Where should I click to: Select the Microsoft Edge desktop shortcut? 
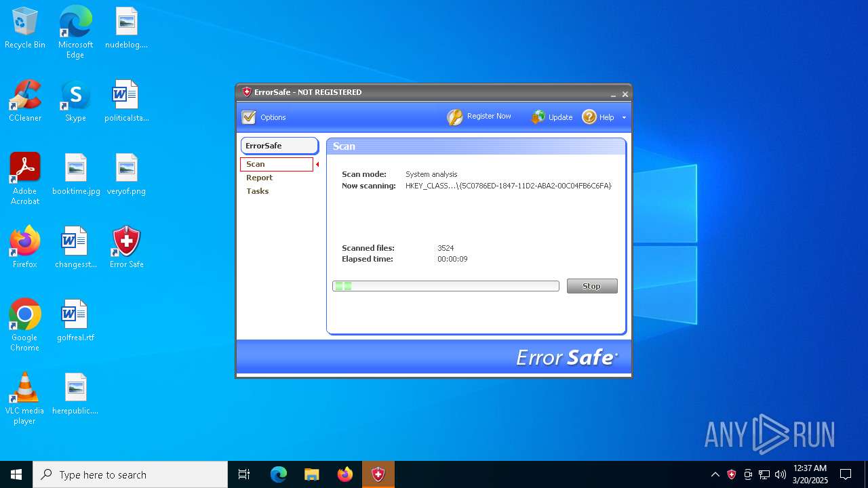coord(75,32)
